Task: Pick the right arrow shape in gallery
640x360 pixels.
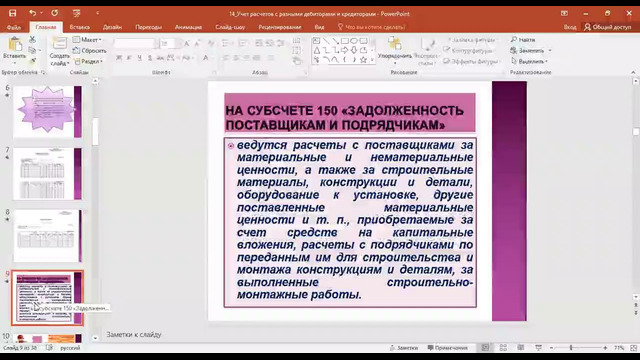Action: [x=344, y=50]
